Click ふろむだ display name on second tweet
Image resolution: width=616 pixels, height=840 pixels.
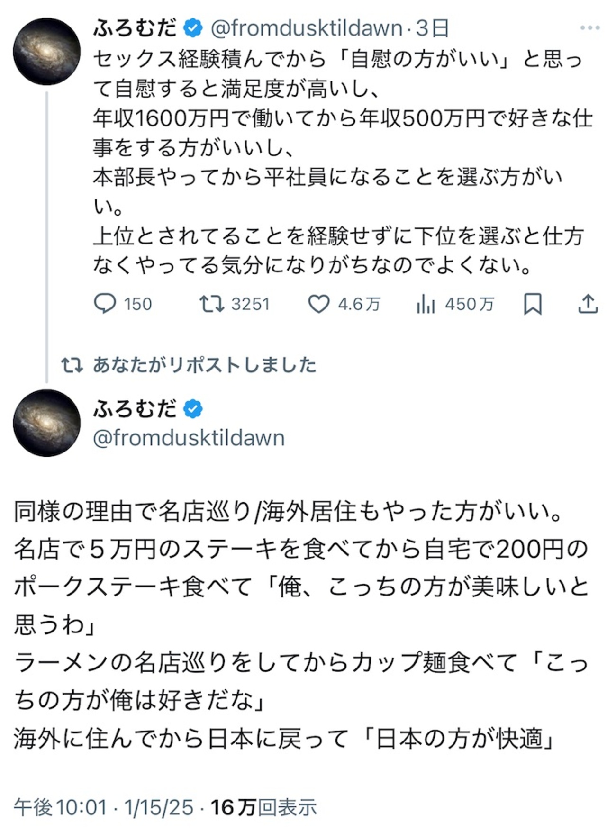tap(135, 409)
